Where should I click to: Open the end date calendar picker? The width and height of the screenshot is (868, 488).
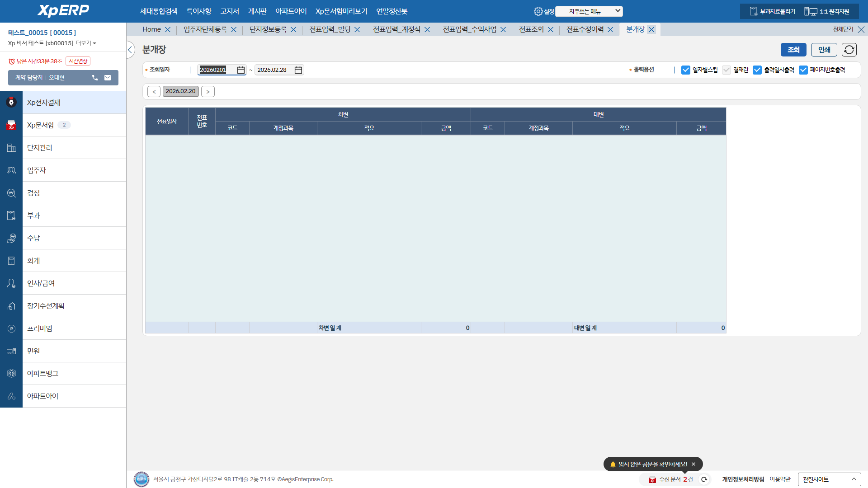[x=298, y=70]
